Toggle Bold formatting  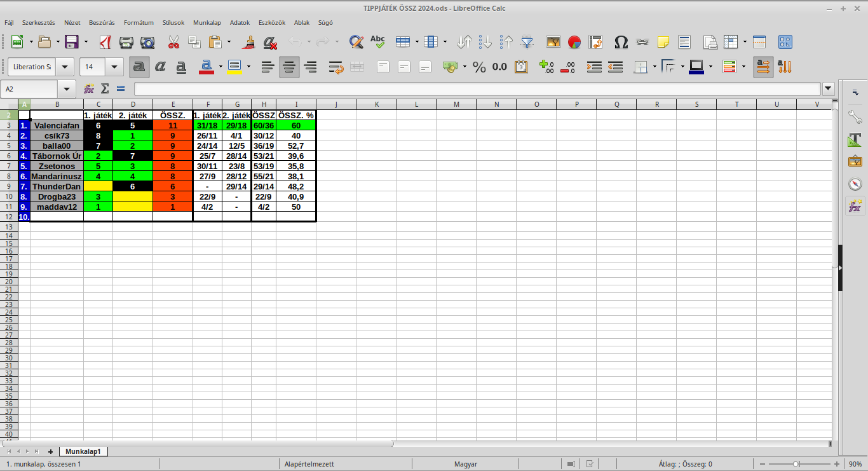140,67
